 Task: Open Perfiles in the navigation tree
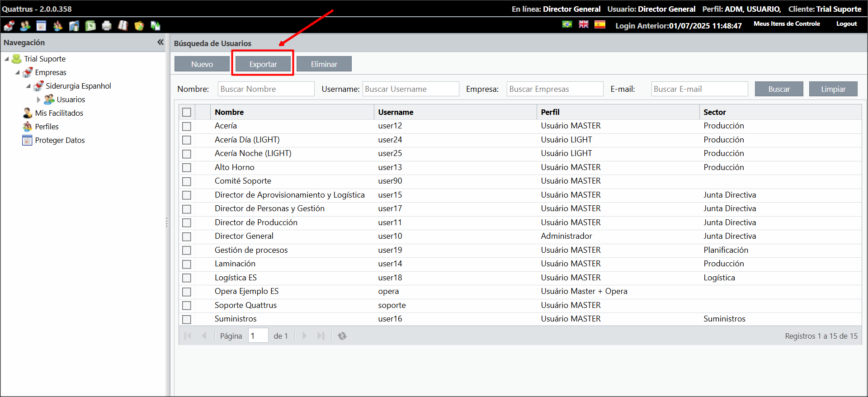(x=47, y=127)
